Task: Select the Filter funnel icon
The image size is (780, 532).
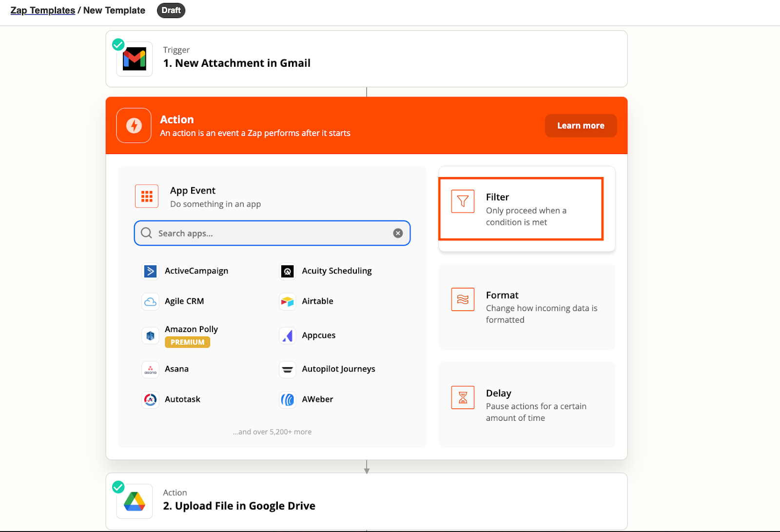Action: (x=463, y=201)
